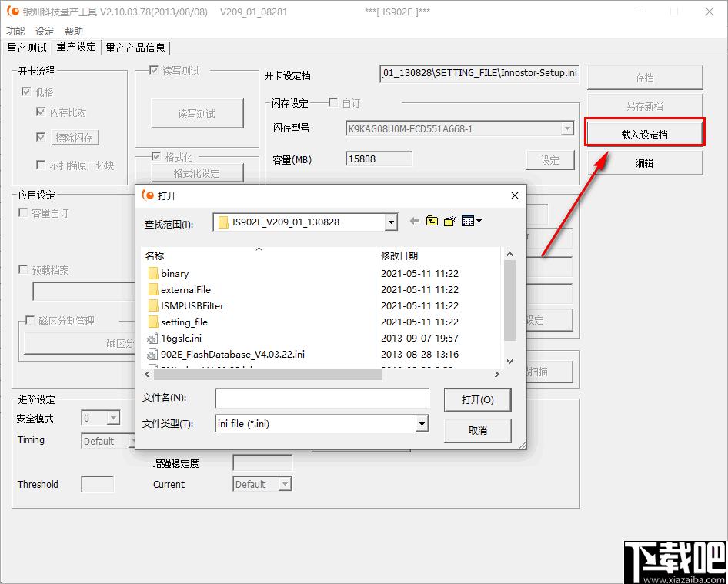The width and height of the screenshot is (728, 584).
Task: Open the view menu icon
Action: click(x=472, y=221)
